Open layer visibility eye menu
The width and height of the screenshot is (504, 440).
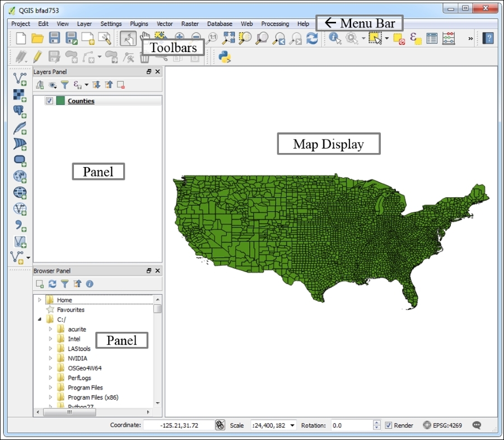pyautogui.click(x=53, y=85)
